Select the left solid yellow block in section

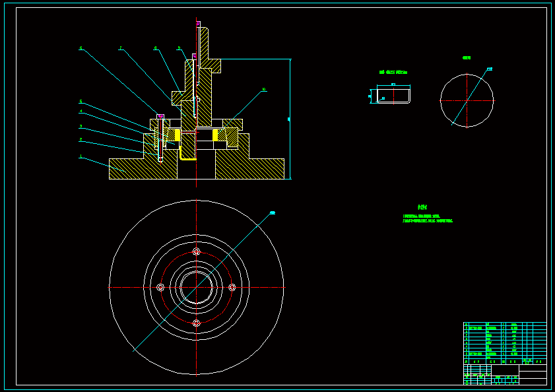pyautogui.click(x=178, y=135)
